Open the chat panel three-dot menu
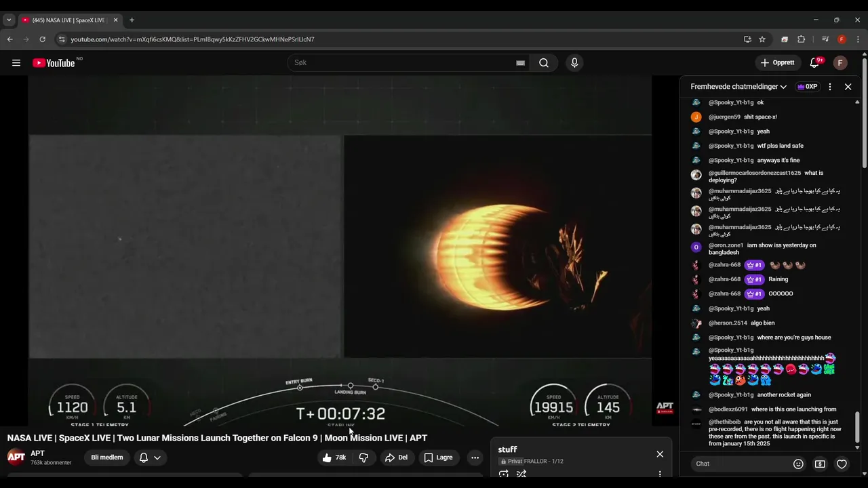 point(830,87)
